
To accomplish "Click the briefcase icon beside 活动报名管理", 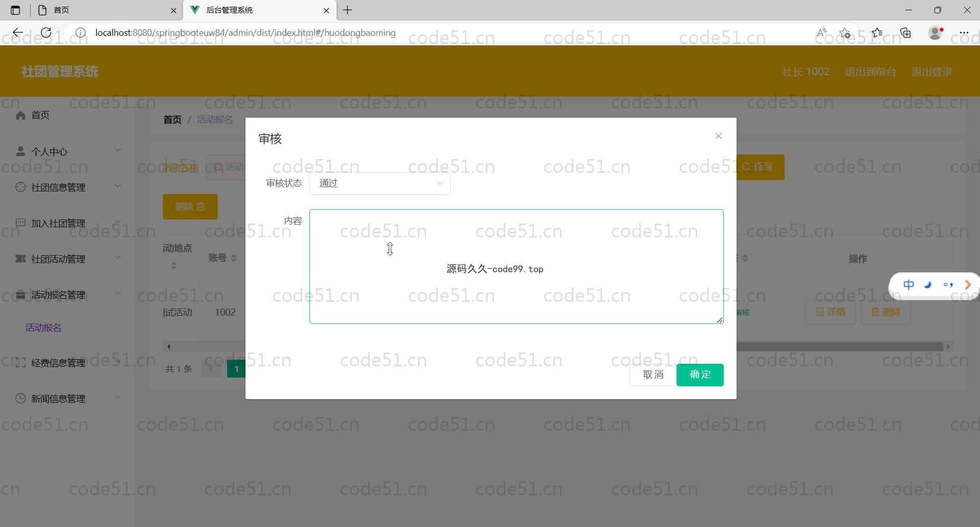I will 20,295.
